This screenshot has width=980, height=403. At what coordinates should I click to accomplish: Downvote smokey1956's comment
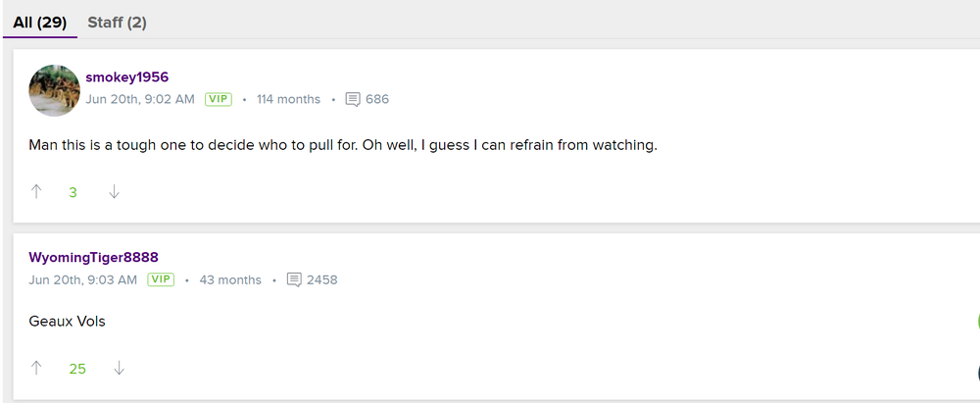(114, 192)
